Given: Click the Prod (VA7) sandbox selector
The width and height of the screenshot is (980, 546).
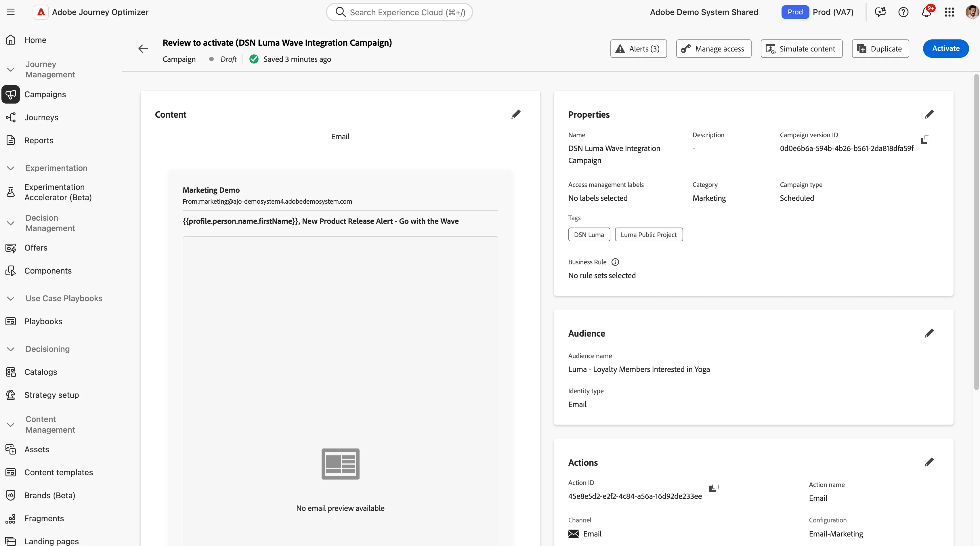Looking at the screenshot, I should (x=817, y=12).
